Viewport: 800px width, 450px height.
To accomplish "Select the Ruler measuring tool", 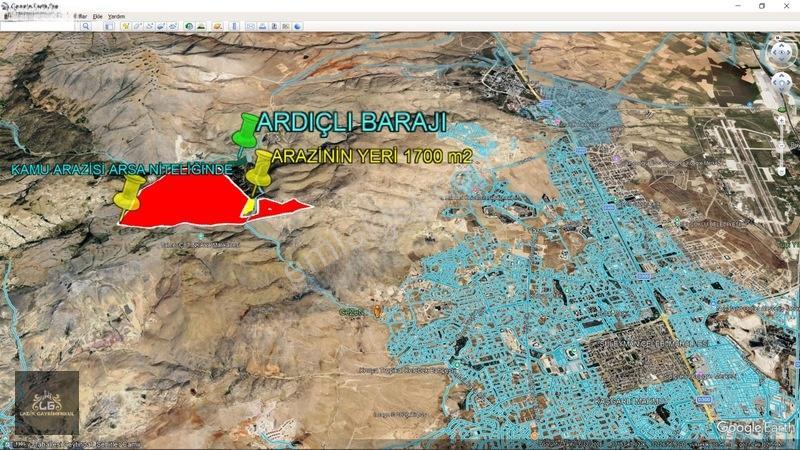I will [234, 26].
